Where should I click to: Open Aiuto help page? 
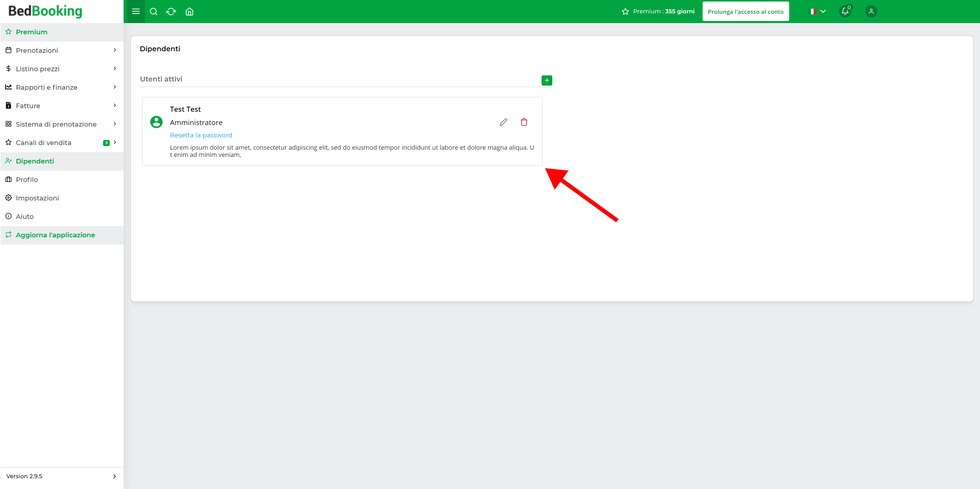pos(62,216)
